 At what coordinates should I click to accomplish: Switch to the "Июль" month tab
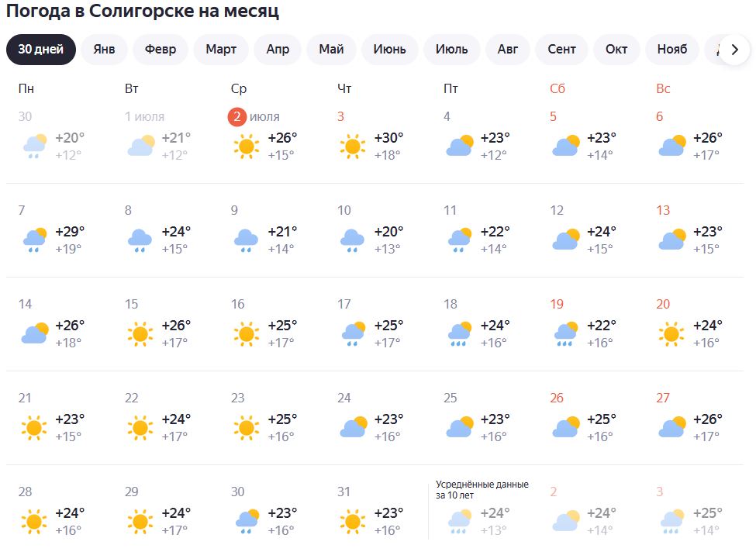tap(451, 50)
